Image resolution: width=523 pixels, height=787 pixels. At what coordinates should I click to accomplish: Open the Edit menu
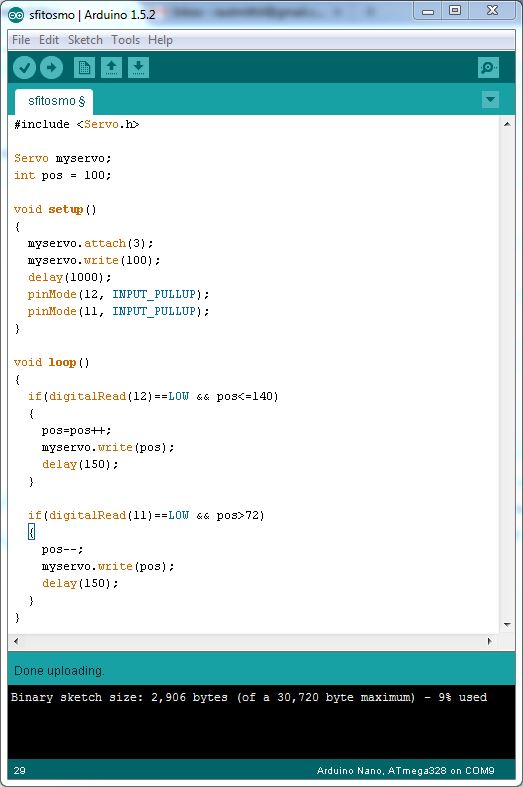tap(49, 40)
